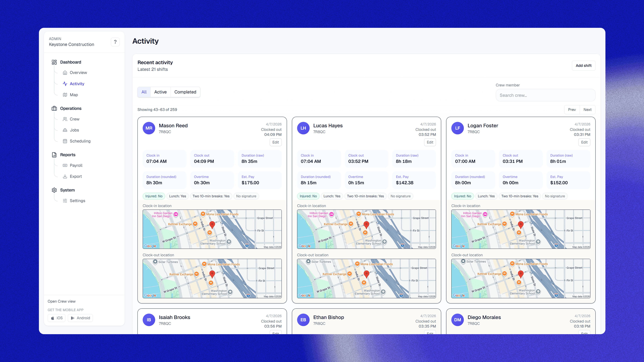Click the Activity pulse icon
This screenshot has height=362, width=644.
tap(65, 84)
